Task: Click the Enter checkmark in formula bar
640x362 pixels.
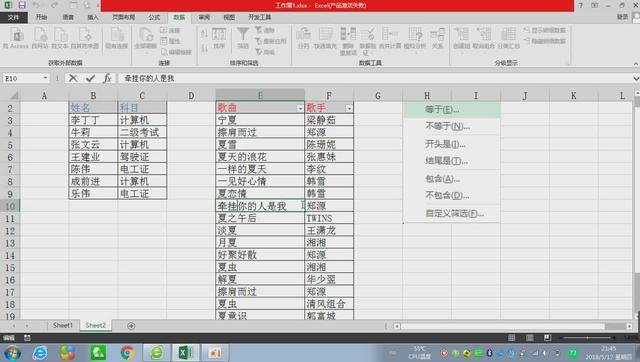Action: tap(90, 78)
